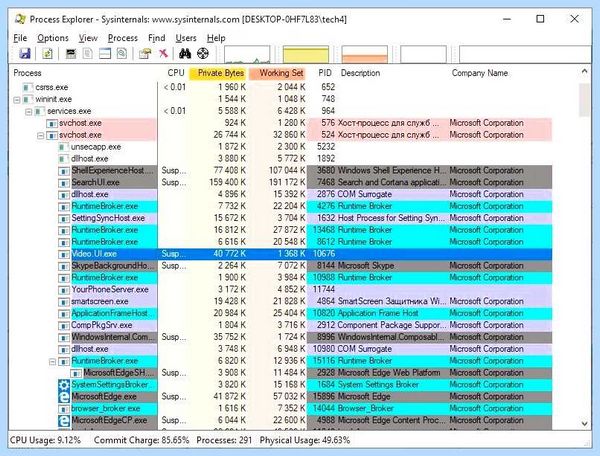
Task: Click PID value 5232
Action: (x=326, y=147)
